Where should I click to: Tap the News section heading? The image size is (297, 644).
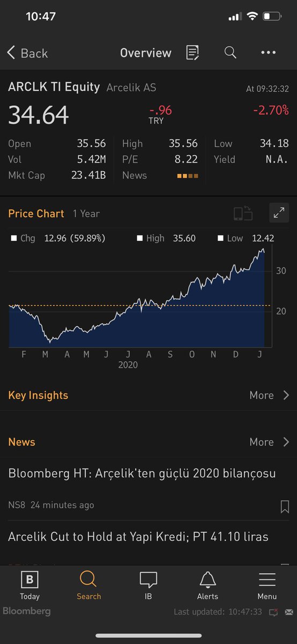pos(21,442)
